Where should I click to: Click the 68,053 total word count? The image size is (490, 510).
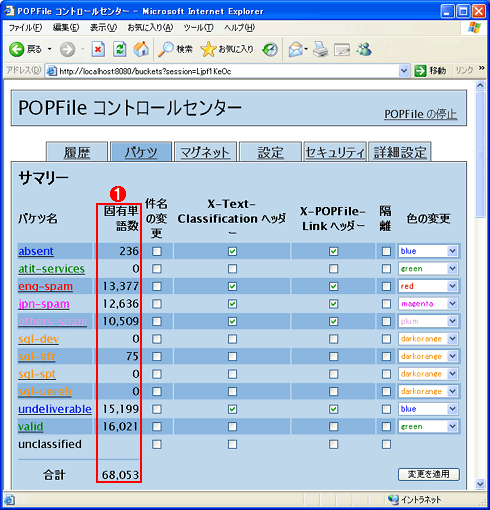click(x=120, y=475)
